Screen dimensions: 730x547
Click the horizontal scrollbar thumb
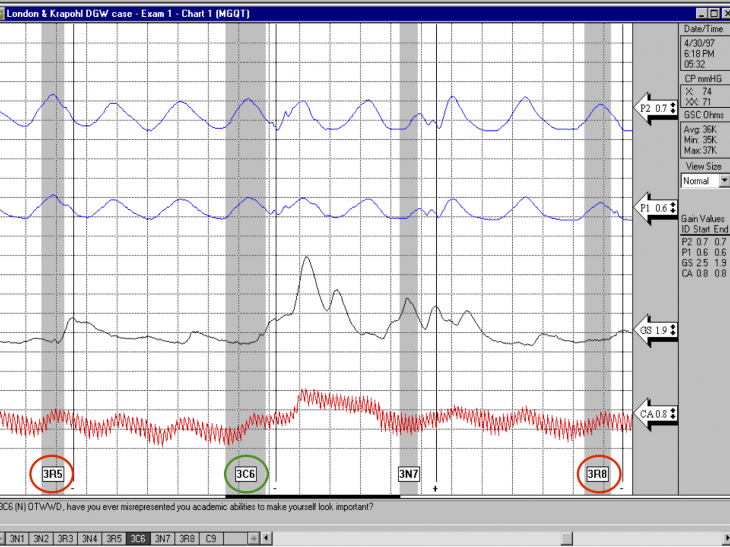pyautogui.click(x=568, y=538)
